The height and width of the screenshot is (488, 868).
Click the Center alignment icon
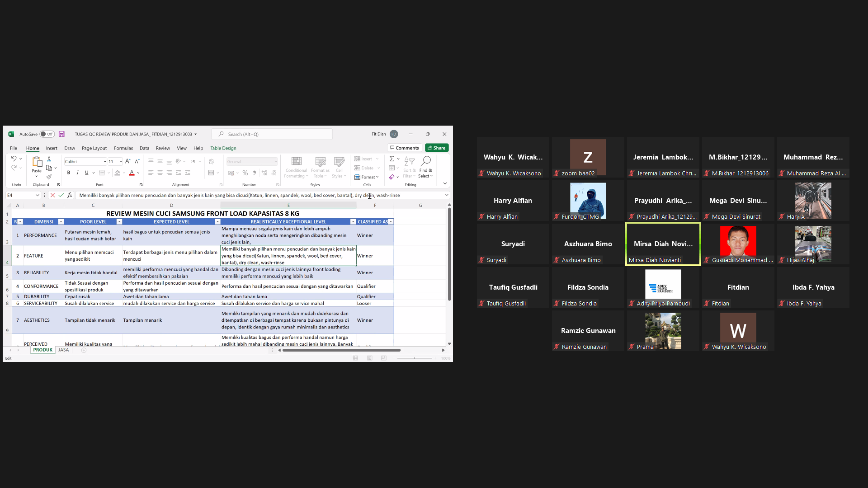[160, 173]
